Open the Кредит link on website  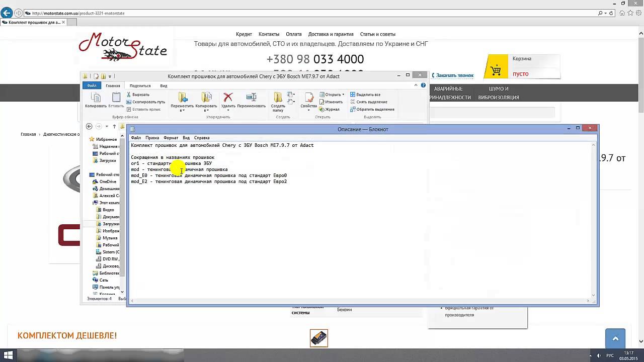click(x=244, y=34)
